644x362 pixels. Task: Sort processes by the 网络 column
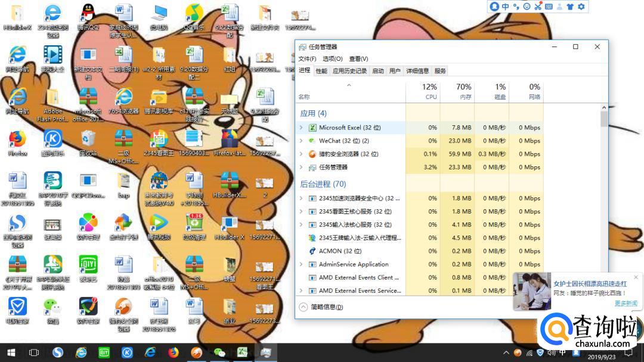pyautogui.click(x=526, y=92)
